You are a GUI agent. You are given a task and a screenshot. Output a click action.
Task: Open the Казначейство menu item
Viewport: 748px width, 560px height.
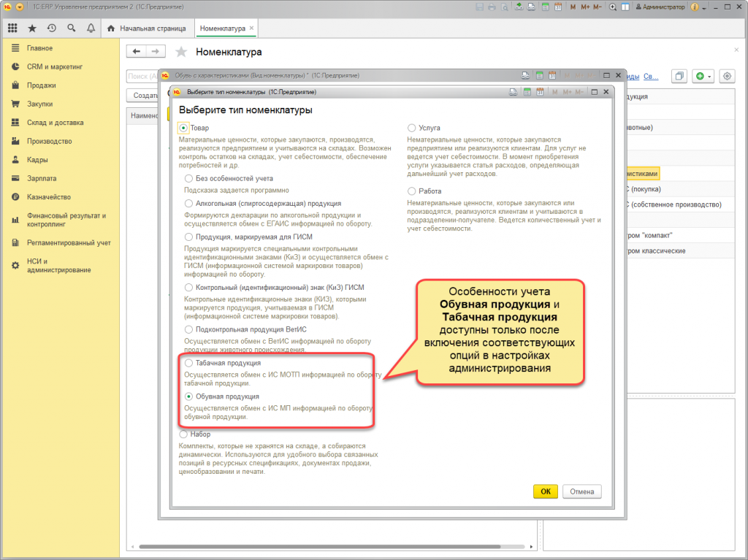tap(49, 197)
